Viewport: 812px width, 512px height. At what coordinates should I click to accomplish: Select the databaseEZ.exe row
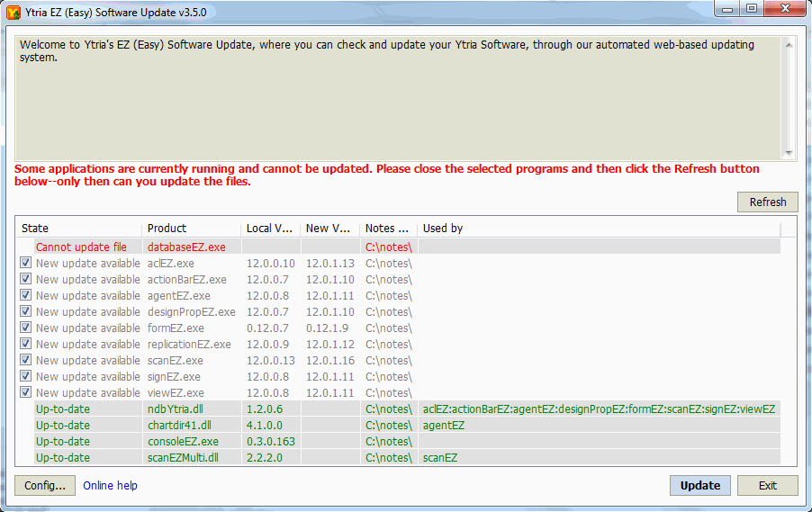point(186,247)
